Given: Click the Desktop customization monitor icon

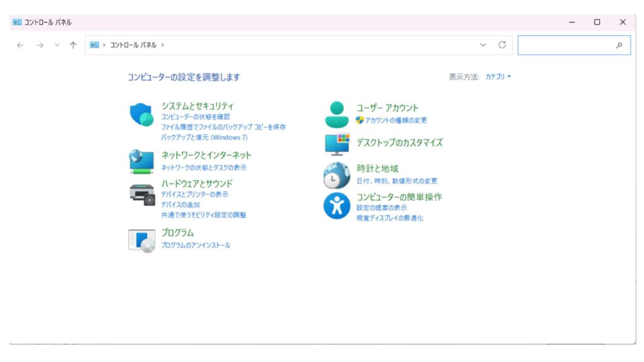Looking at the screenshot, I should (337, 145).
